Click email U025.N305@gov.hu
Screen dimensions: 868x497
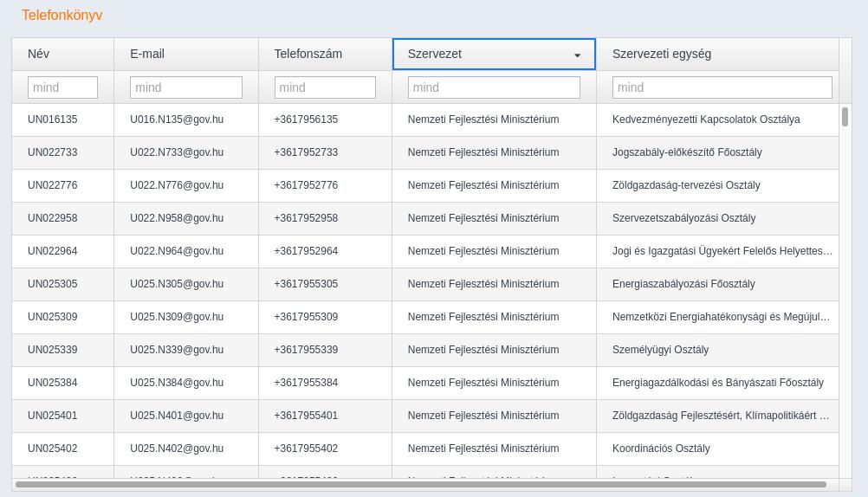pos(177,284)
